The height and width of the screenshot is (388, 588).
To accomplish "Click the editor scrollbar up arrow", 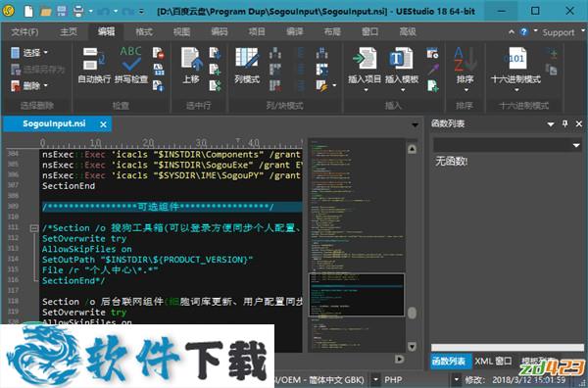I will (412, 149).
